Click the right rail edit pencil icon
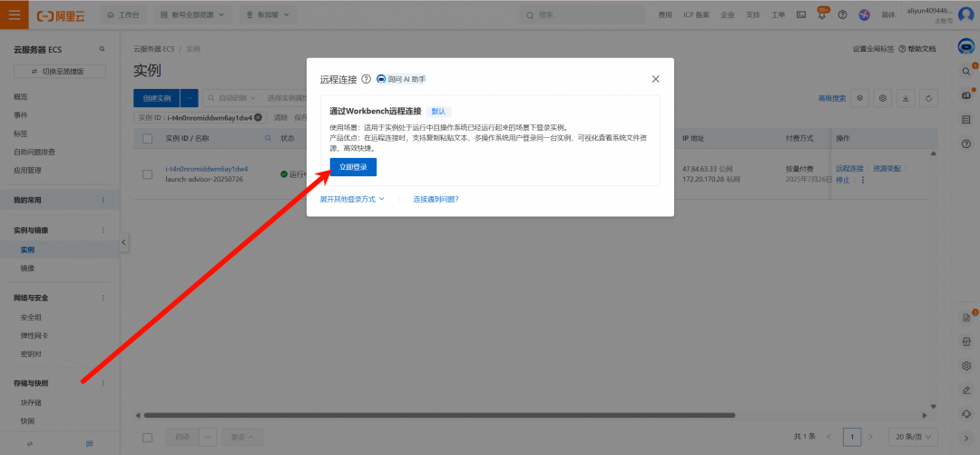This screenshot has width=980, height=455. click(x=965, y=390)
